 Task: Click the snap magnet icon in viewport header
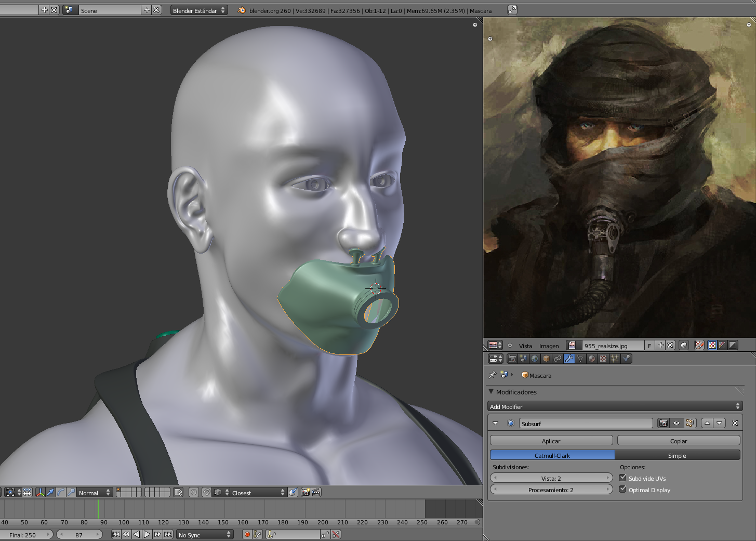(206, 492)
